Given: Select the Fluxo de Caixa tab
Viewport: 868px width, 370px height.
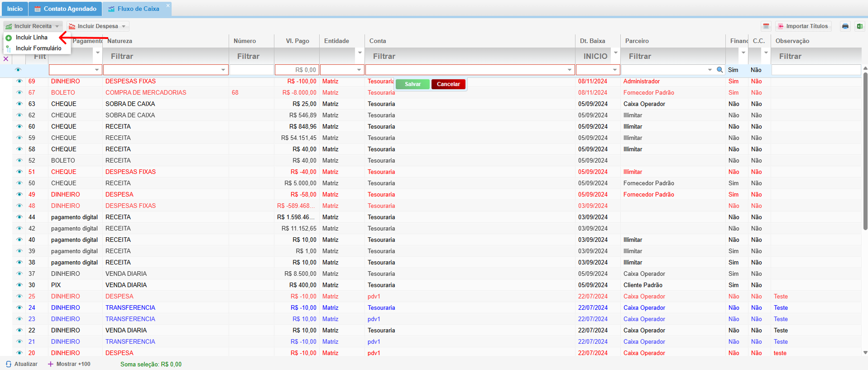Looking at the screenshot, I should [137, 9].
